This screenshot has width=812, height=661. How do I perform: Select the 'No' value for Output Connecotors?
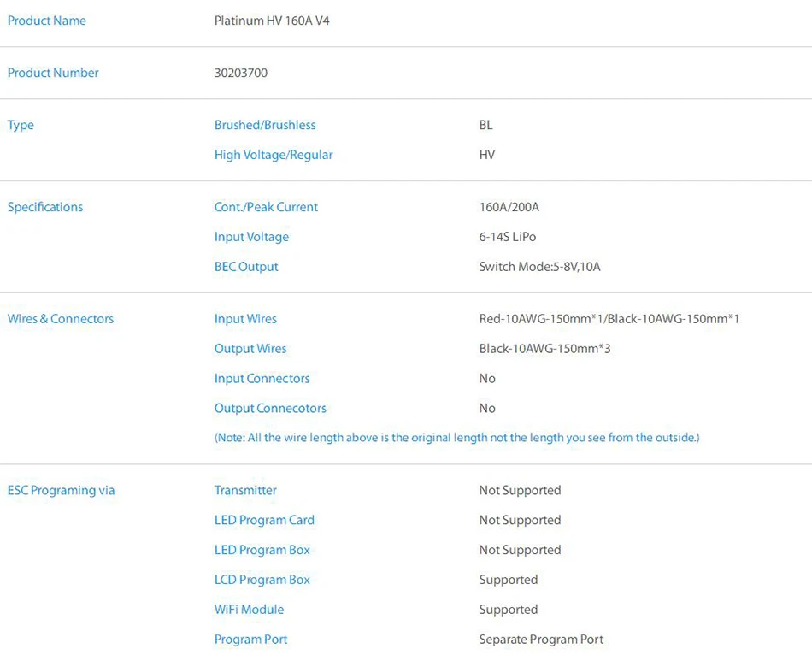(x=487, y=408)
